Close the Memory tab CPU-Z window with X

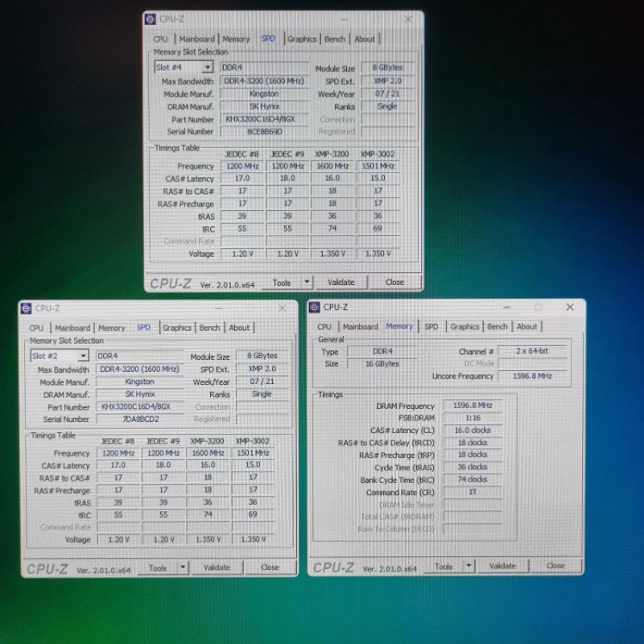pos(570,307)
